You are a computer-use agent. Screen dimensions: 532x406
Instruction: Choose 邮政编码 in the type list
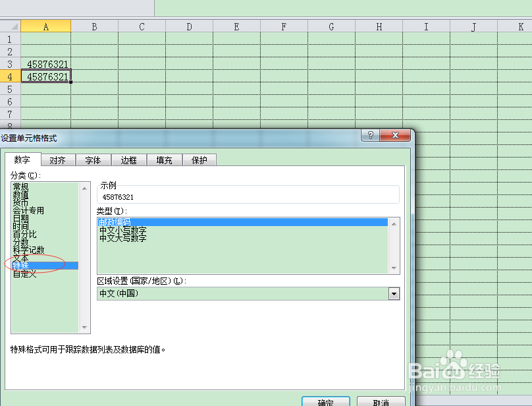click(x=242, y=222)
